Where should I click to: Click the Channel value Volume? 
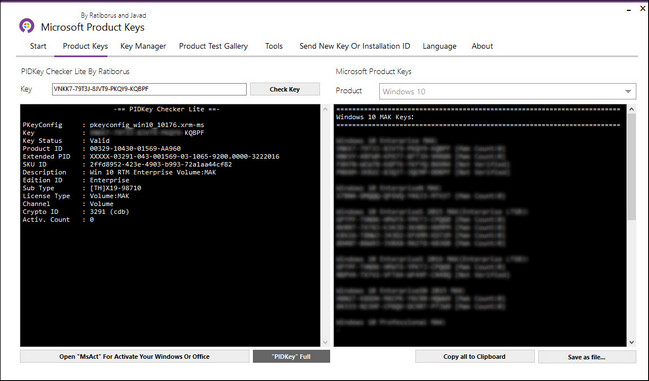click(101, 204)
